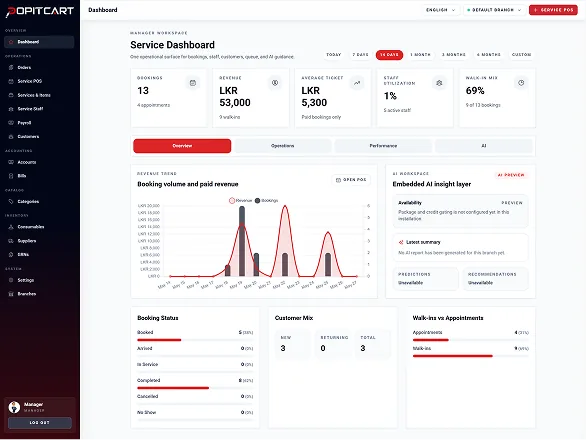
Task: Click the calendar icon on Bookings card
Action: [x=193, y=83]
